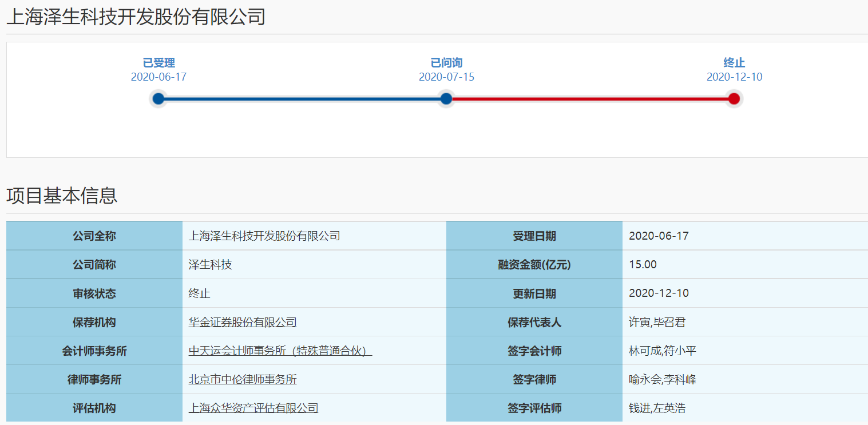This screenshot has height=425, width=868.
Task: Click the 受理日期 value 2020-06-17 in table
Action: (x=659, y=236)
